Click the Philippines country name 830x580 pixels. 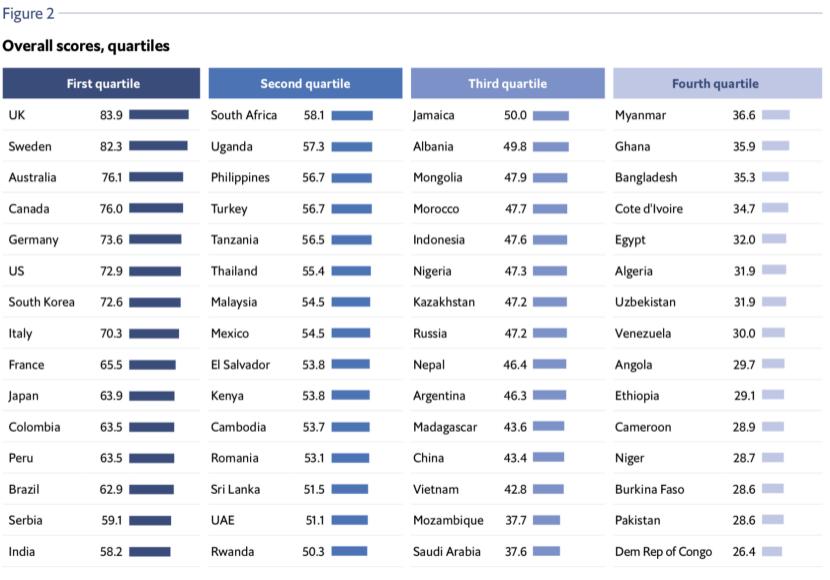(240, 177)
